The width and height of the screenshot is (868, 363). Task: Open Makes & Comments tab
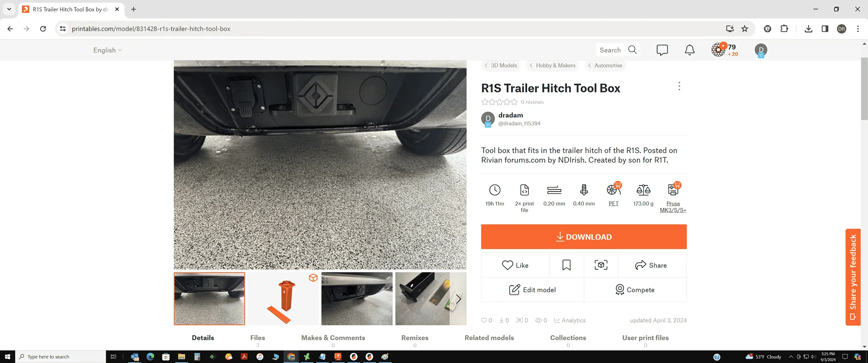tap(333, 337)
